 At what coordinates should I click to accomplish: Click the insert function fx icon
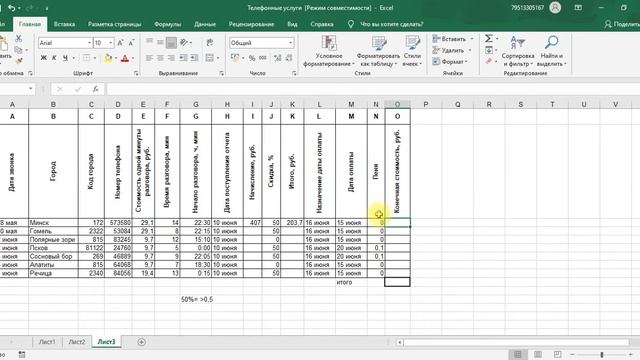tap(95, 89)
